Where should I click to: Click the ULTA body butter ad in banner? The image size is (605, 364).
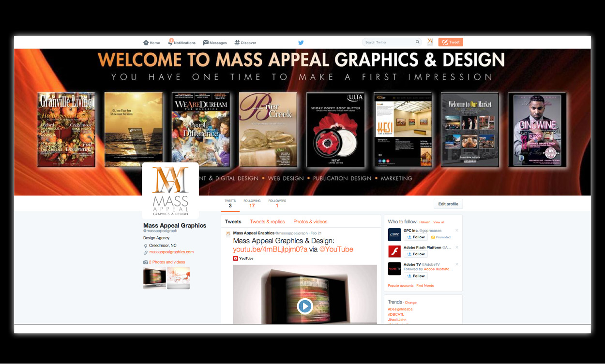point(335,130)
